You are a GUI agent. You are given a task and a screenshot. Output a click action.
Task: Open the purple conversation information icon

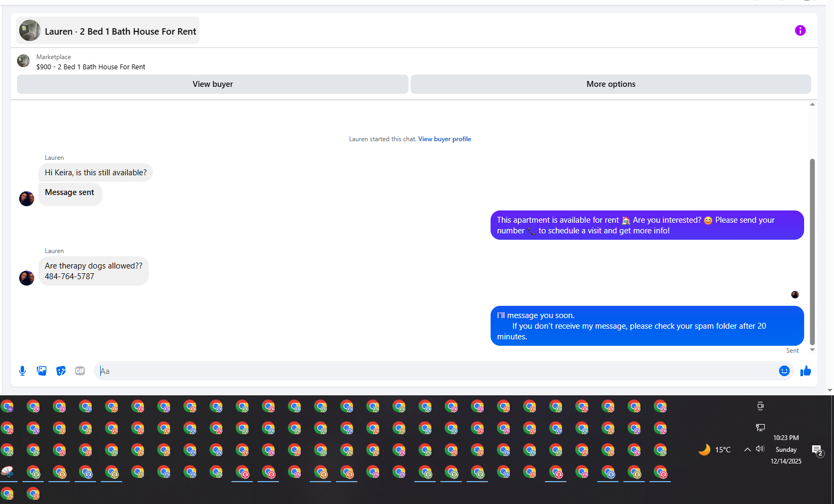pos(800,30)
